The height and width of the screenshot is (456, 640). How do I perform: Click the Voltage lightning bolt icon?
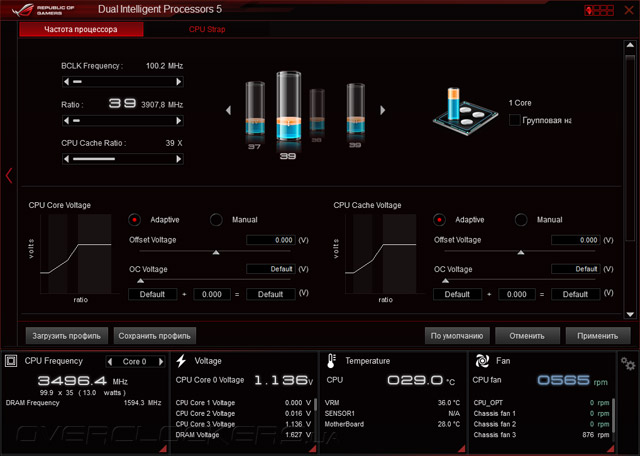pyautogui.click(x=181, y=361)
